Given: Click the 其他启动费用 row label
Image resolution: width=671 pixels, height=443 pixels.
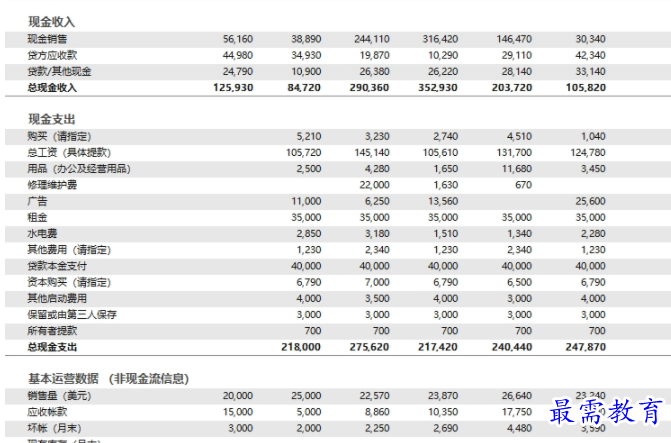Looking at the screenshot, I should (x=57, y=298).
